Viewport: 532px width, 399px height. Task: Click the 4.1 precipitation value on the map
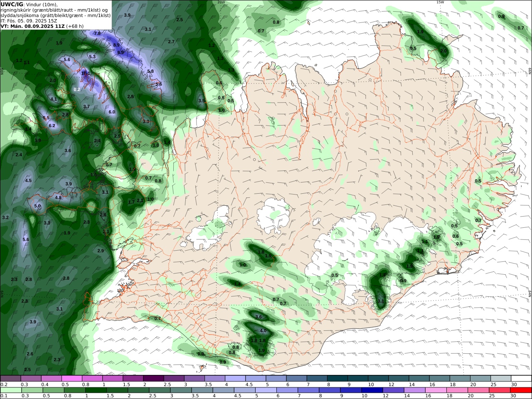pos(54,99)
